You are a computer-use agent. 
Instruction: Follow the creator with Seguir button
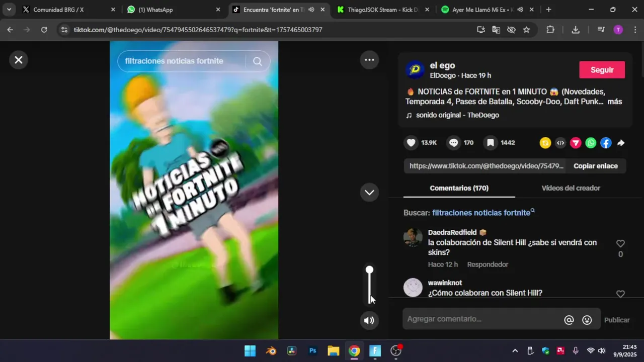602,70
